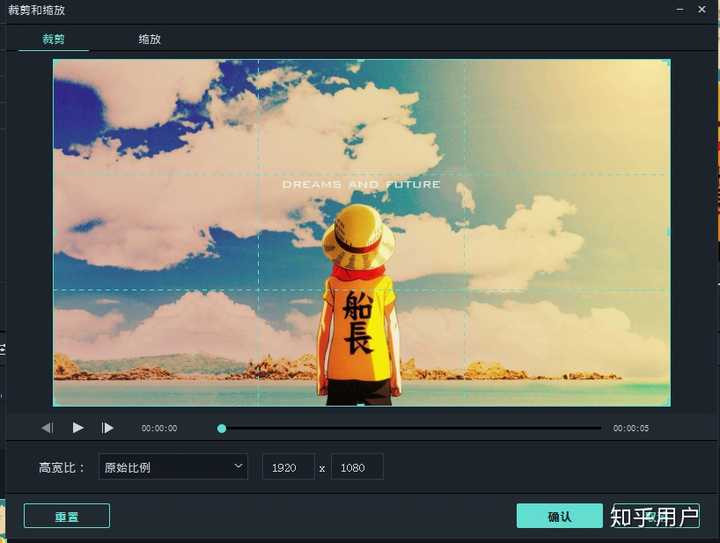The height and width of the screenshot is (543, 720).
Task: Click the video preview crop area
Action: pos(362,233)
